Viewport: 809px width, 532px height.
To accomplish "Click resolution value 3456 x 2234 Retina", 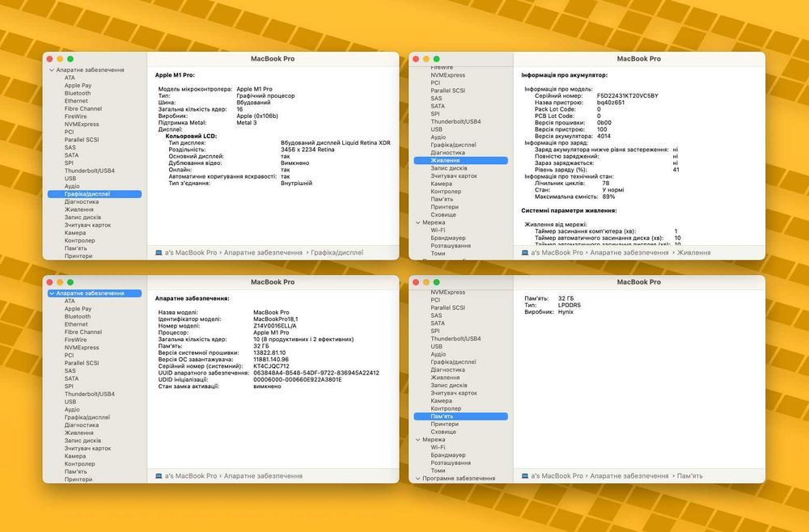I will tap(307, 150).
